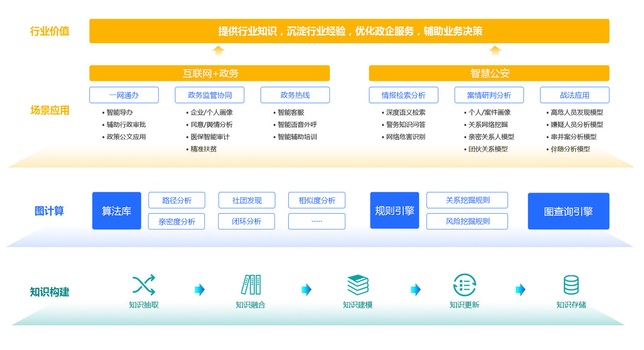Screen dimensions: 644x350
Task: Open the 政务监管协同 box
Action: pos(210,95)
